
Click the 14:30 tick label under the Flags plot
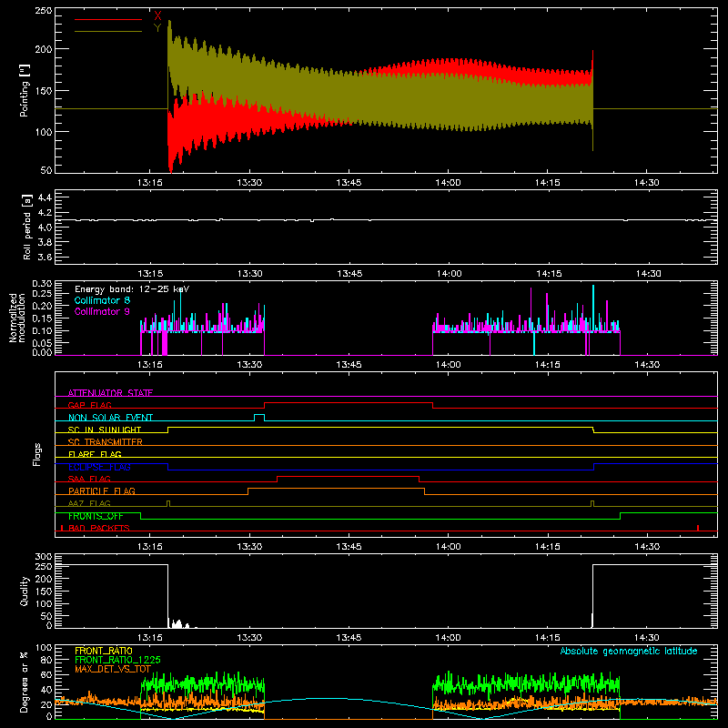[x=647, y=547]
